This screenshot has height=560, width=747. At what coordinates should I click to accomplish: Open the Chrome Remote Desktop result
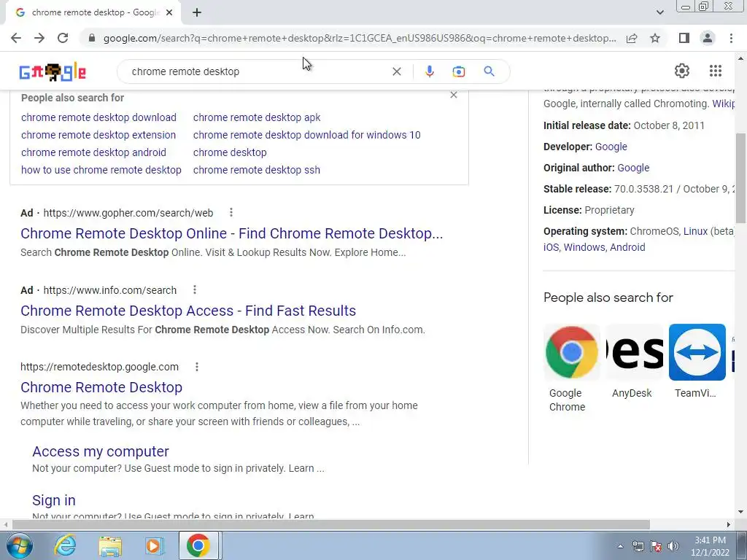click(101, 387)
